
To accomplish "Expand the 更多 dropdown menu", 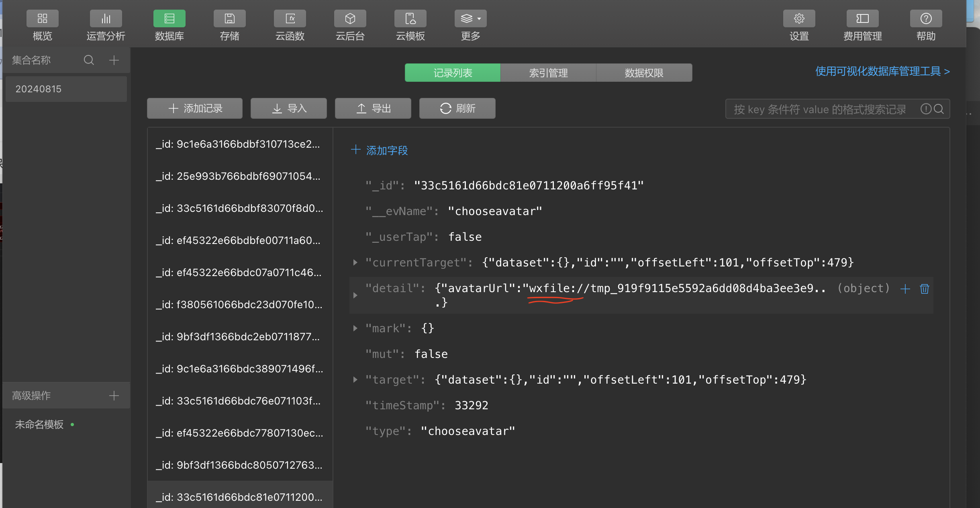I will [470, 19].
